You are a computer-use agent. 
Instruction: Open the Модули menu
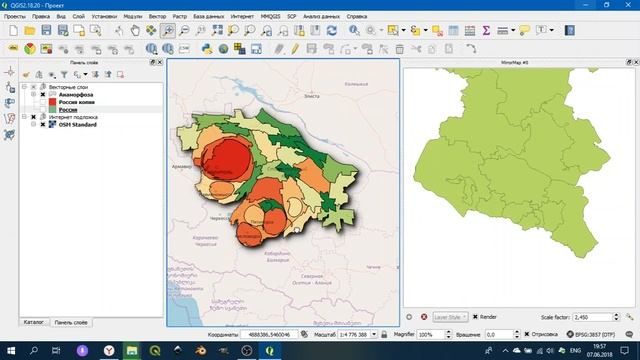tap(133, 16)
